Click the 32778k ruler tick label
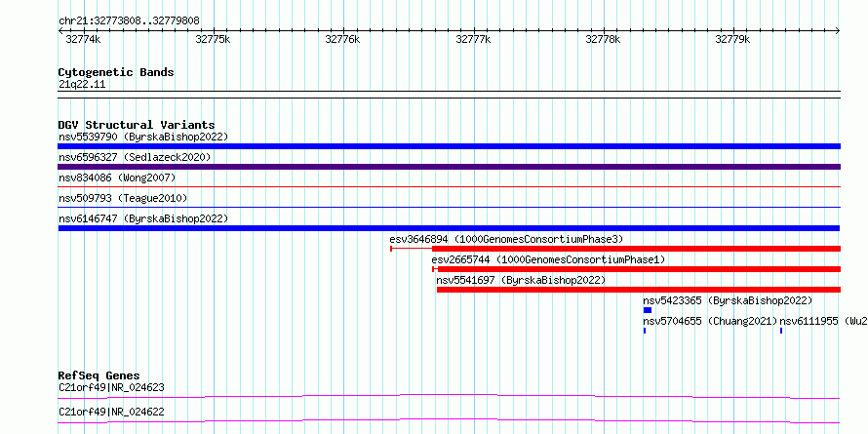 pyautogui.click(x=603, y=39)
